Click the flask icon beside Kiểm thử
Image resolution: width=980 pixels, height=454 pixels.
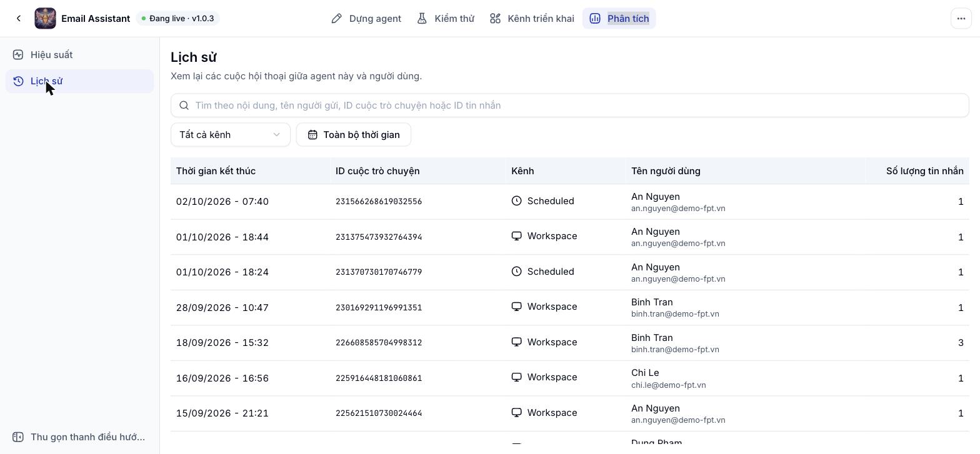coord(422,19)
